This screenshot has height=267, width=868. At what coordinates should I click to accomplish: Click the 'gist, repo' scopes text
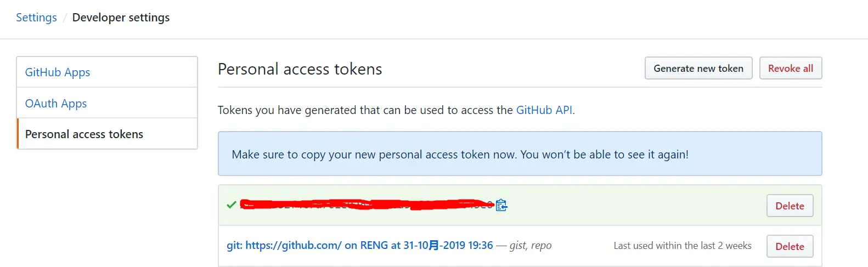tap(531, 246)
